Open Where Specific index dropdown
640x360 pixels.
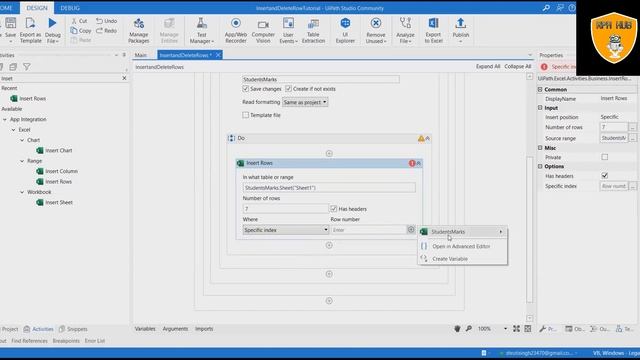click(x=286, y=230)
